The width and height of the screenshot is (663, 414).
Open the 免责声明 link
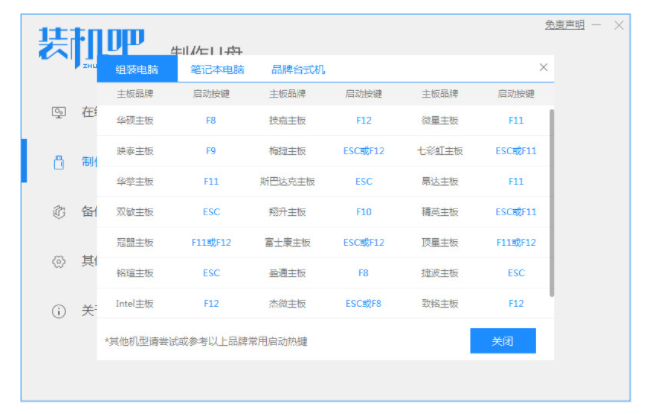(x=564, y=24)
